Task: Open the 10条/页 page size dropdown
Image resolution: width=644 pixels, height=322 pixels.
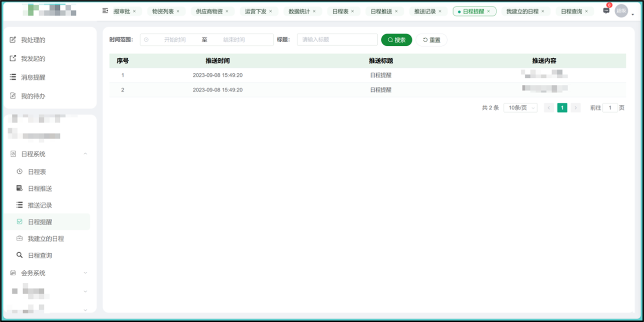Action: tap(520, 108)
